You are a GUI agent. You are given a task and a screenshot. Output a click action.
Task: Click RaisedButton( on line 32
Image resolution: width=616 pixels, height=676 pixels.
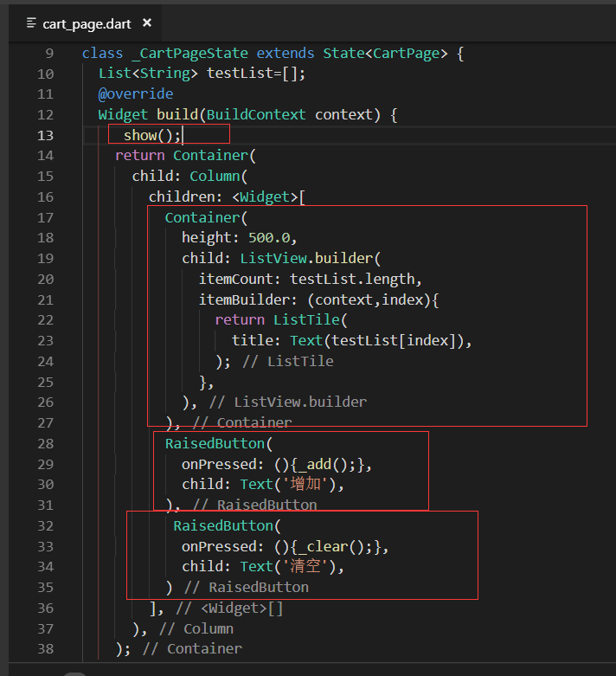(x=227, y=526)
